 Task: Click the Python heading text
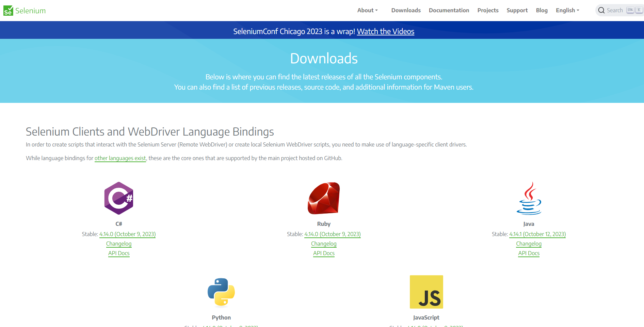point(221,317)
